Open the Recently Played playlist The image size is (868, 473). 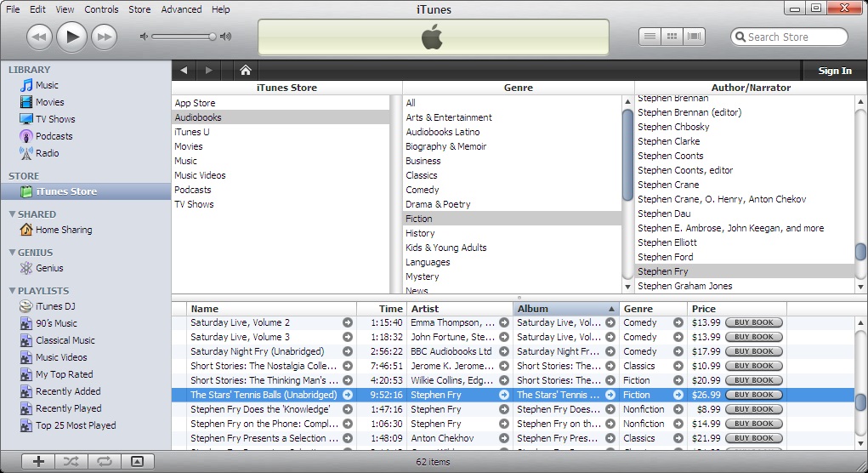[x=68, y=408]
